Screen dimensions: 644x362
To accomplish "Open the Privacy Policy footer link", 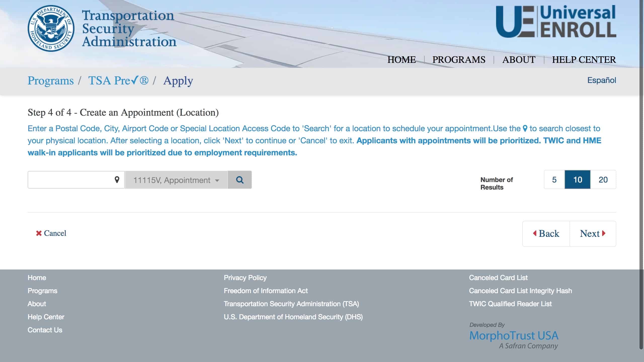I will click(245, 278).
